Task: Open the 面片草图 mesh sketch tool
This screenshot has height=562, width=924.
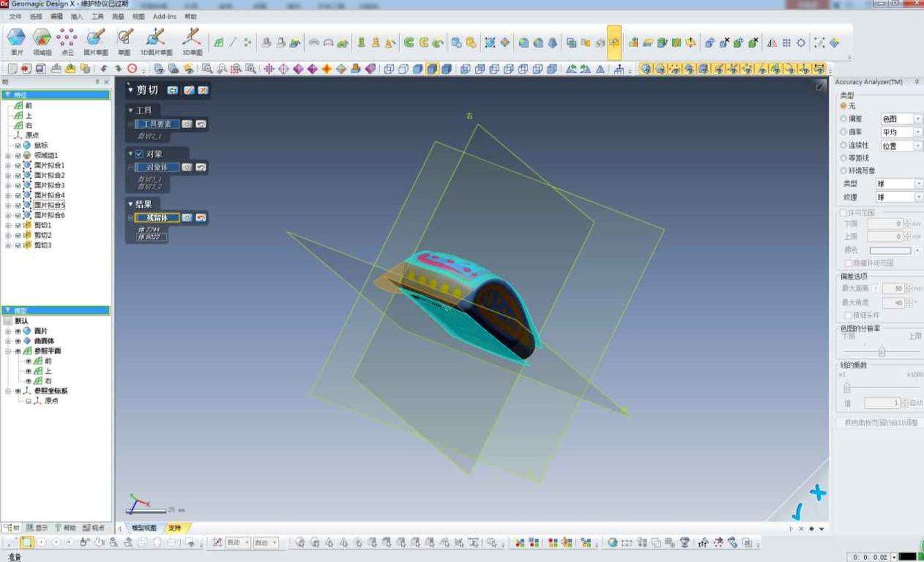Action: [96, 41]
